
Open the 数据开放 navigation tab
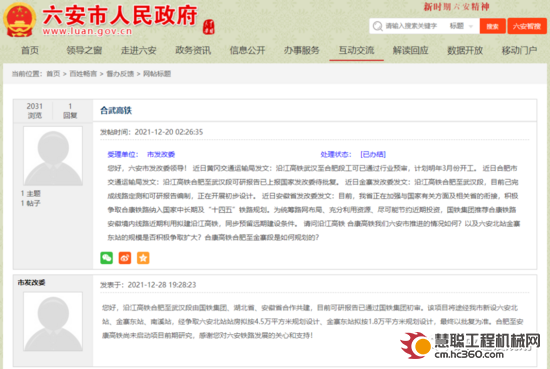(465, 51)
